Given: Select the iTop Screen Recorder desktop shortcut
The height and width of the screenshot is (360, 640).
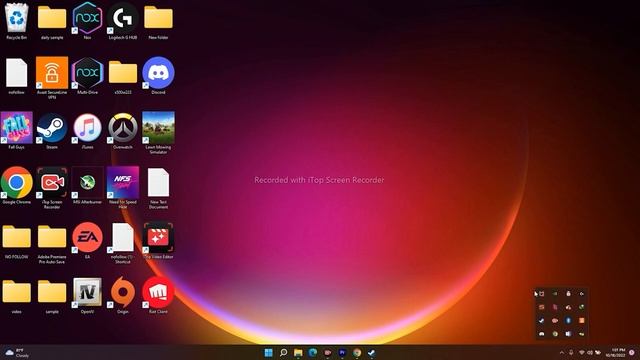Looking at the screenshot, I should (52, 188).
